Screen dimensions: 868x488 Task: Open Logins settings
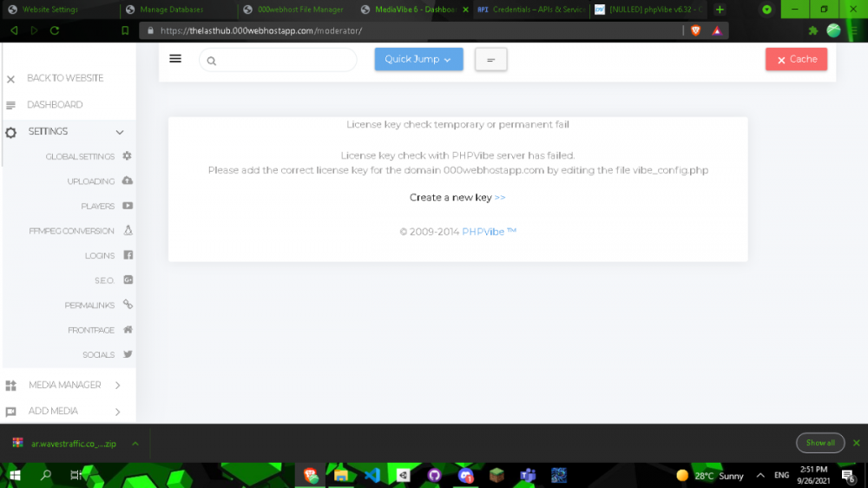[100, 256]
